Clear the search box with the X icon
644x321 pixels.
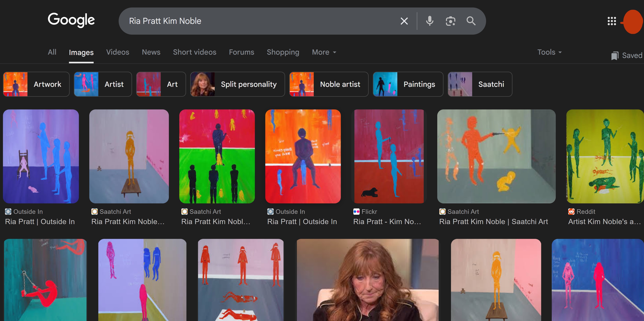(404, 21)
